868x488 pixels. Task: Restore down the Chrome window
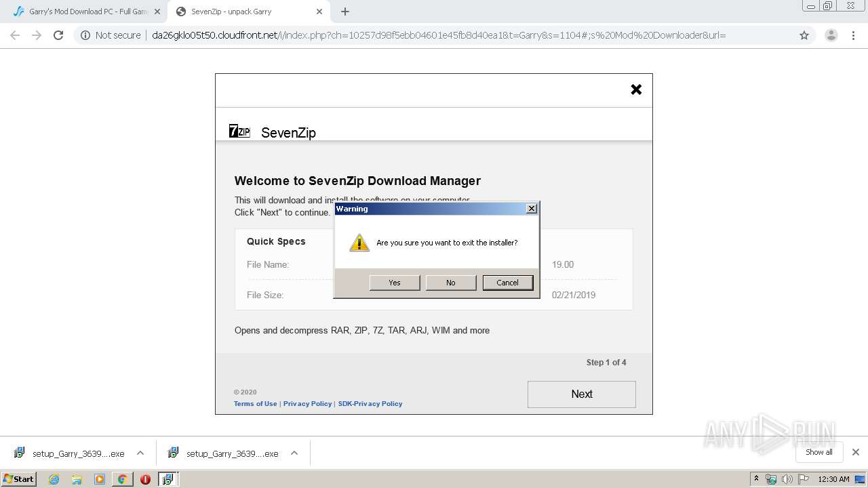(828, 6)
